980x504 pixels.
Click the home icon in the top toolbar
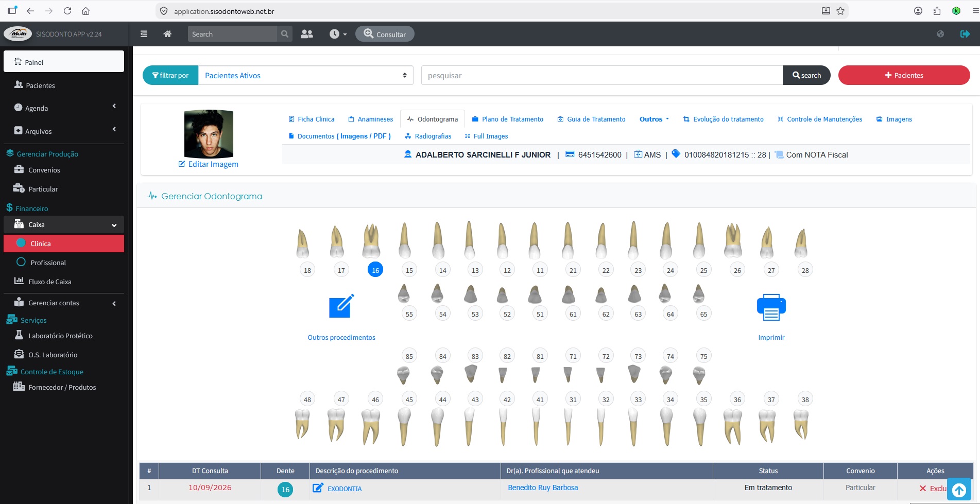(167, 34)
